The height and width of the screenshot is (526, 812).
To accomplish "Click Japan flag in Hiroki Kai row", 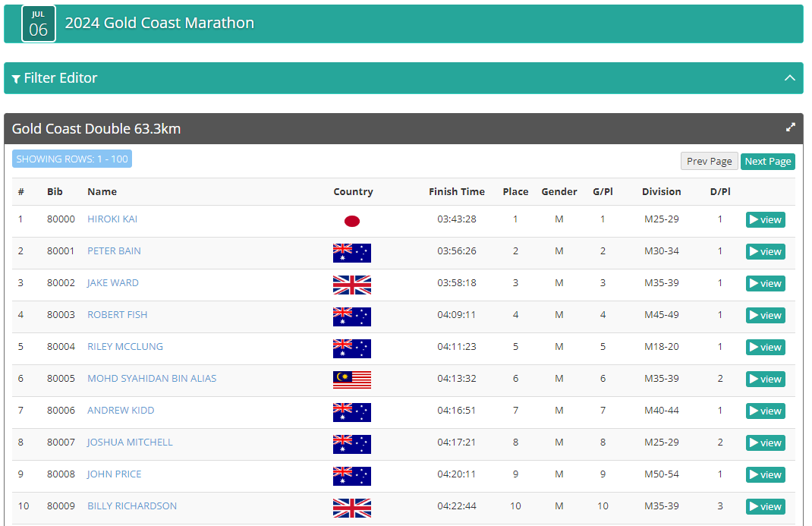I will click(352, 221).
